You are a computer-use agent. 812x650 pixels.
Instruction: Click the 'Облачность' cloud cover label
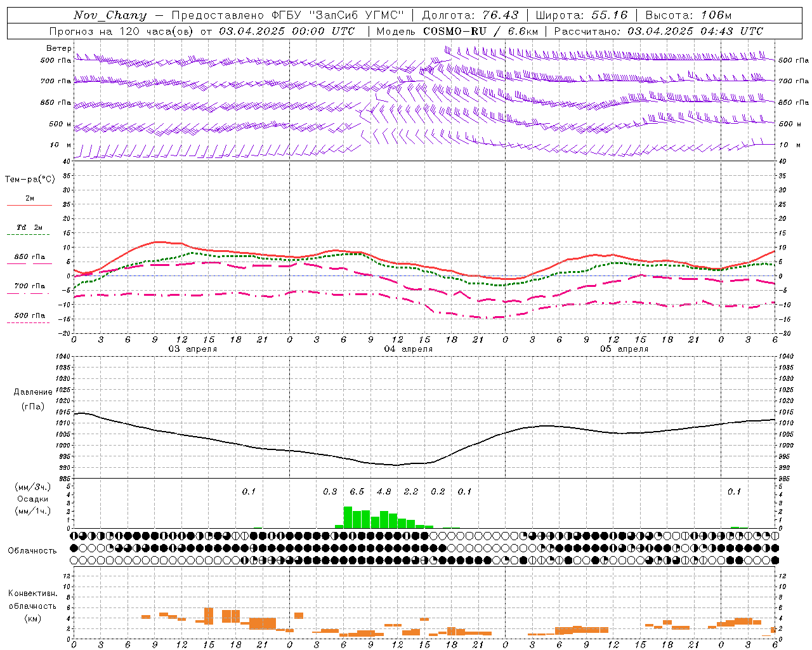32,550
